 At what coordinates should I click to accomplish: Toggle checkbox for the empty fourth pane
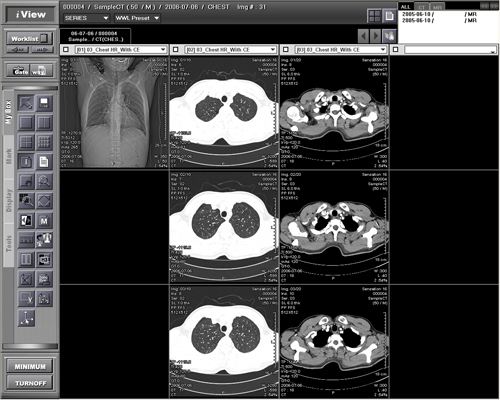[396, 50]
